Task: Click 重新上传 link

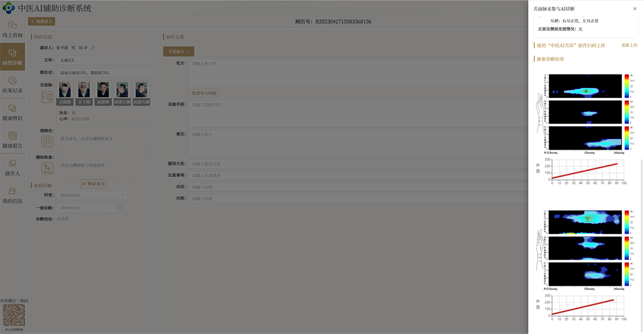Action: tap(629, 45)
